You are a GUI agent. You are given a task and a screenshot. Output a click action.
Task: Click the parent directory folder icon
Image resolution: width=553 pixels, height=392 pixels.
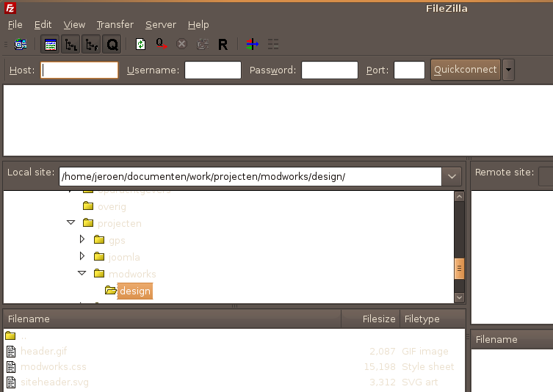coord(10,335)
